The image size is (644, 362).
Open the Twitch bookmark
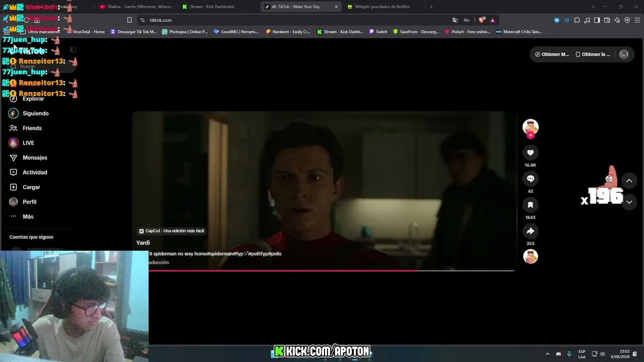pyautogui.click(x=378, y=32)
